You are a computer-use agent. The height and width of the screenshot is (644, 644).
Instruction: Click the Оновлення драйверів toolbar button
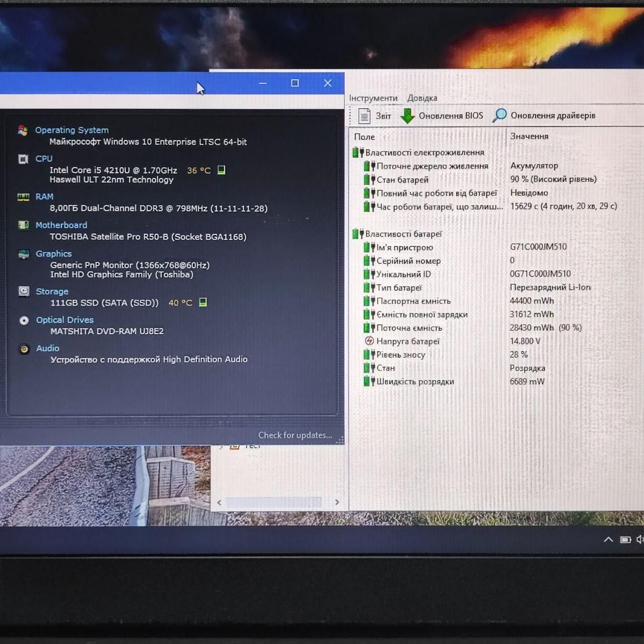(544, 115)
